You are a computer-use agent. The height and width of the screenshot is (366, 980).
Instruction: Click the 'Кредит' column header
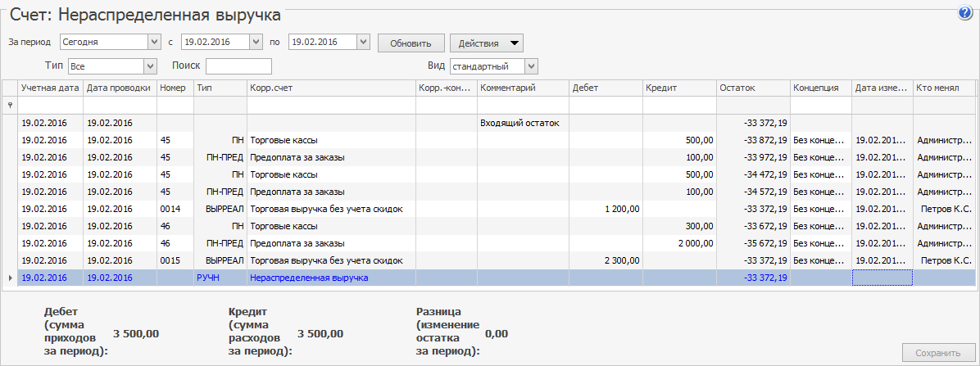point(679,88)
